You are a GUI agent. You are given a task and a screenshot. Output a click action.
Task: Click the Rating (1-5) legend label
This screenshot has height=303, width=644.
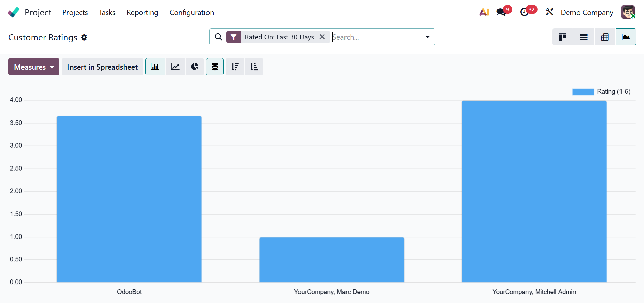click(x=613, y=92)
